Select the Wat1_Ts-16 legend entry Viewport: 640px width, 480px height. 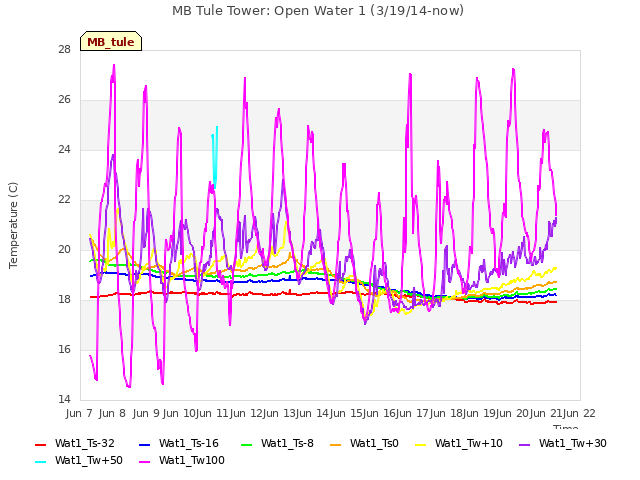(179, 444)
